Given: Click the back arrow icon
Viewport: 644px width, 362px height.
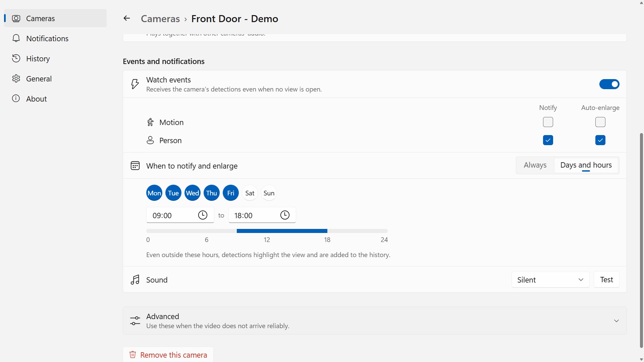Looking at the screenshot, I should (126, 18).
